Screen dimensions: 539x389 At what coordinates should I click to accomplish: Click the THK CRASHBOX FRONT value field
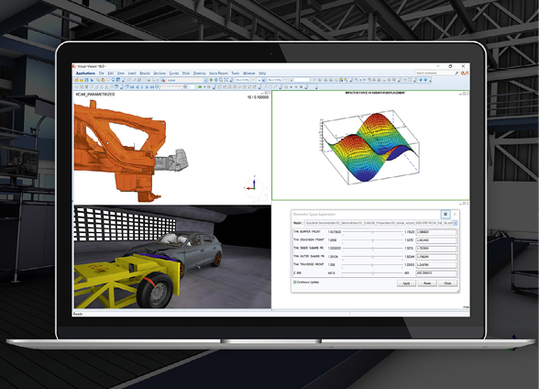436,240
